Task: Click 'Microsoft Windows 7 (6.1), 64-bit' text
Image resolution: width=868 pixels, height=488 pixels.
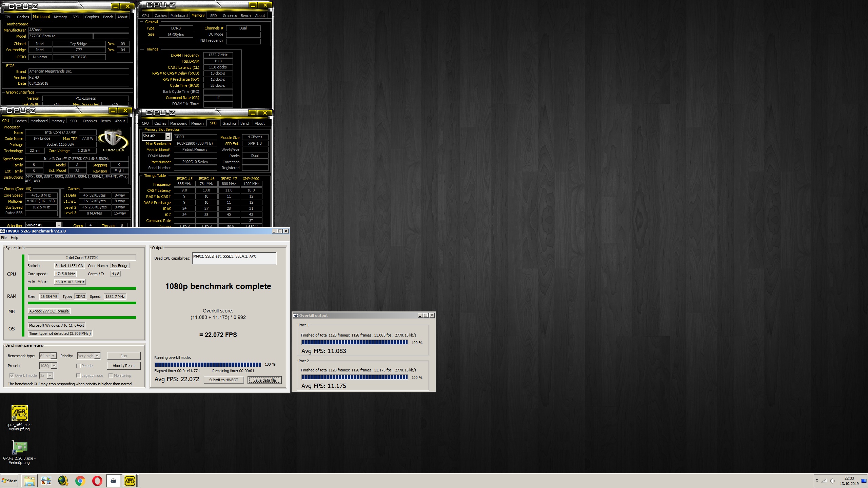Action: click(x=57, y=325)
